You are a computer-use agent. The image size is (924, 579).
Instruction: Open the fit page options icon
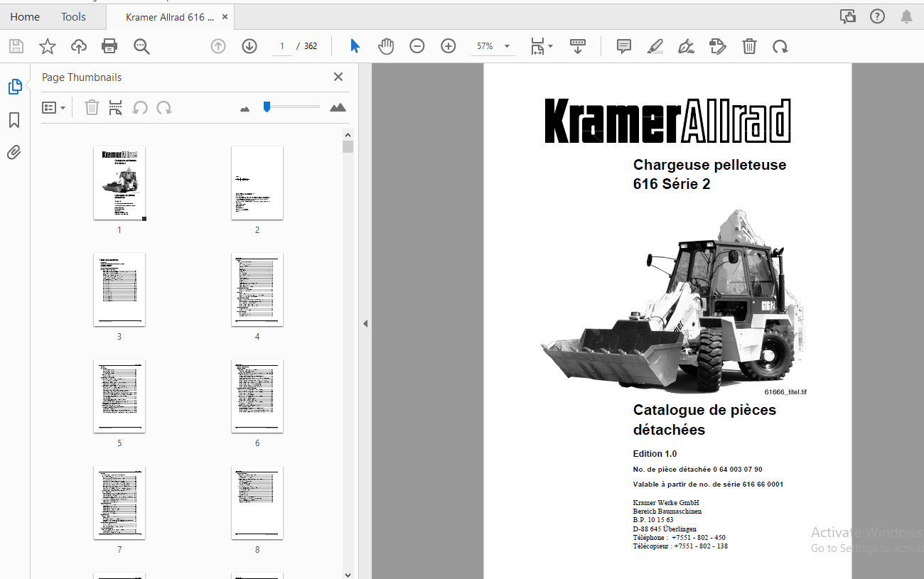point(542,46)
